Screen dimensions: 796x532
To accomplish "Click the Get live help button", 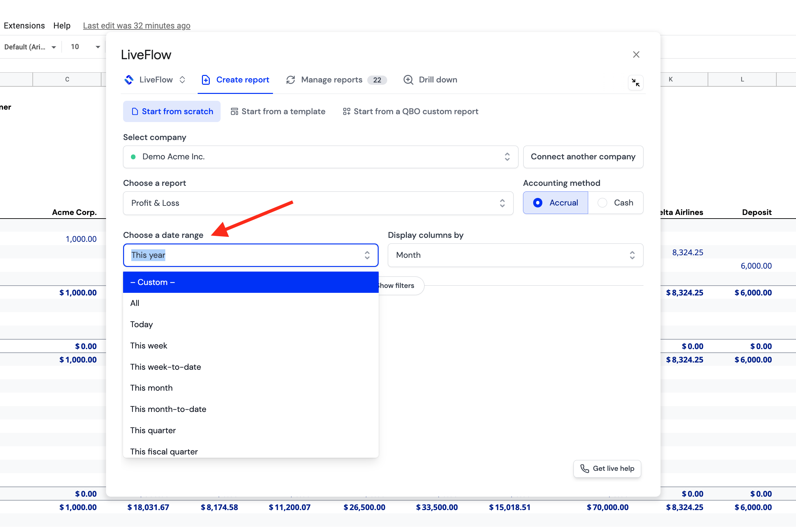I will 607,469.
